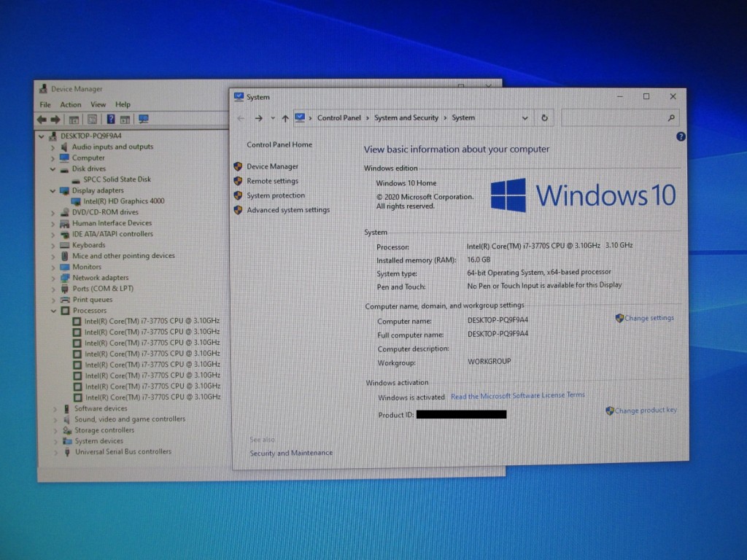747x560 pixels.
Task: Select Intel(R) HD Graphics 4000 device
Action: coord(124,201)
